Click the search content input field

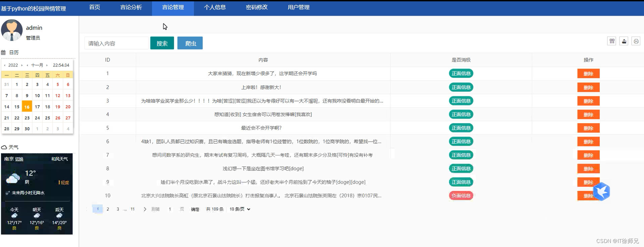click(x=116, y=43)
